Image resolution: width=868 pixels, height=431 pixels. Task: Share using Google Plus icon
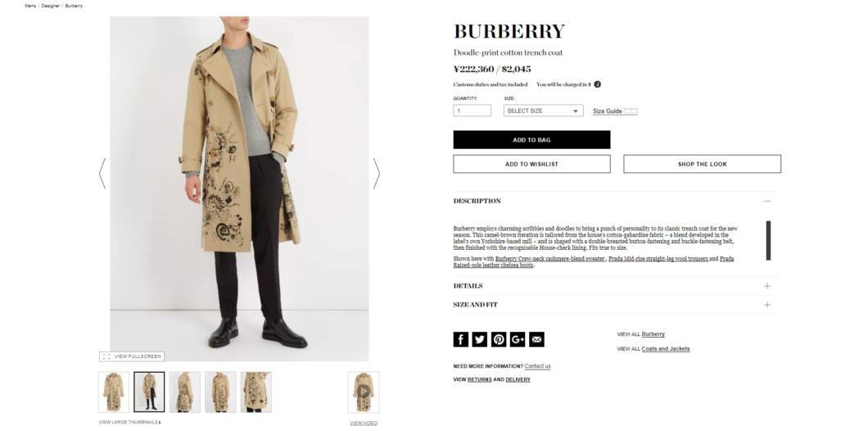coord(518,339)
